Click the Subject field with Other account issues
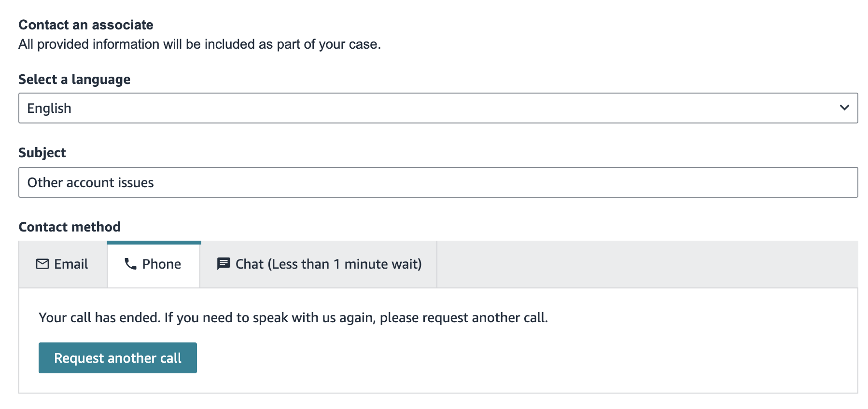Screen dimensions: 868x409 [438, 182]
